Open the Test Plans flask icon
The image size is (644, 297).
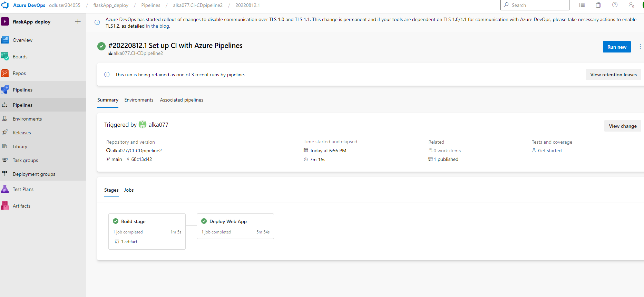(5, 189)
